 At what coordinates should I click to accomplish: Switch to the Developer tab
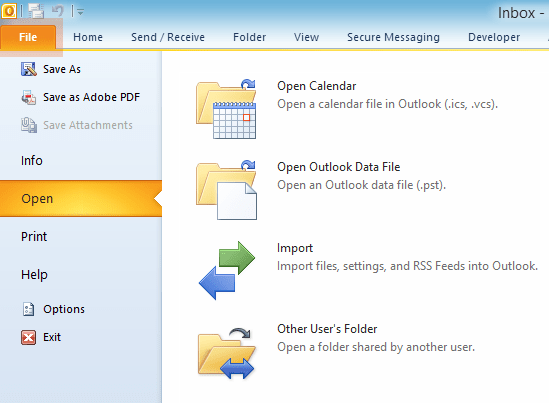494,37
